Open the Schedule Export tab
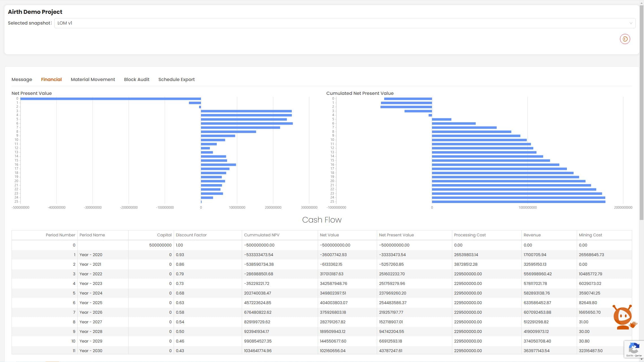 pyautogui.click(x=176, y=80)
